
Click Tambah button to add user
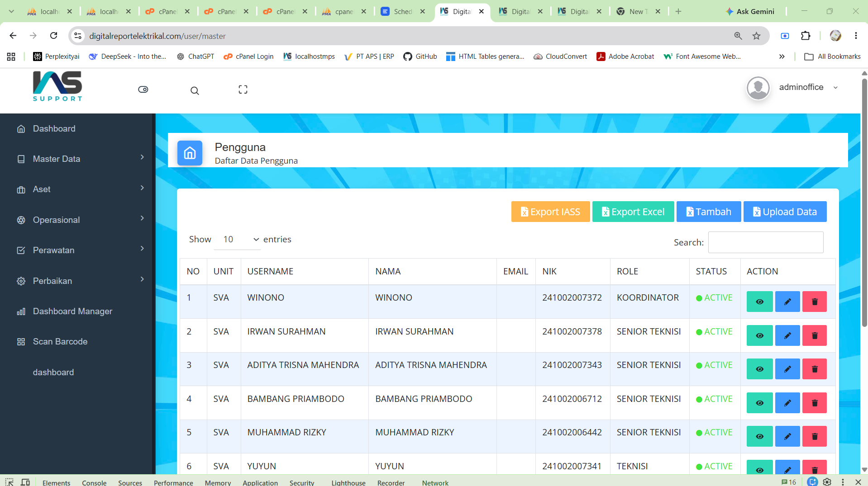coord(709,212)
